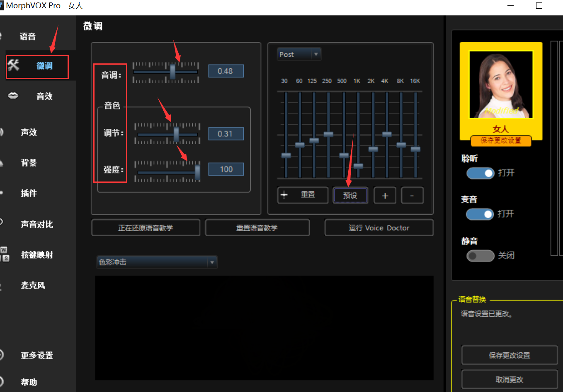The height and width of the screenshot is (392, 563).
Task: Run Voice Doctor button
Action: [379, 228]
